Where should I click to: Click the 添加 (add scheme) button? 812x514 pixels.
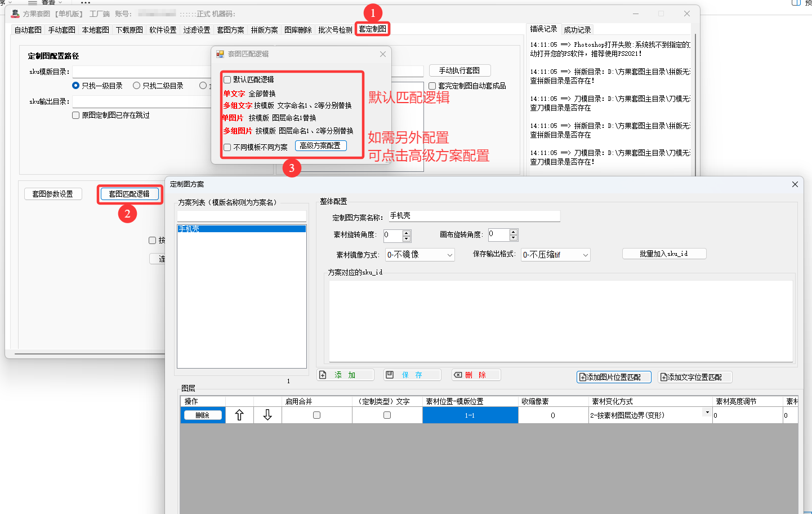click(346, 375)
